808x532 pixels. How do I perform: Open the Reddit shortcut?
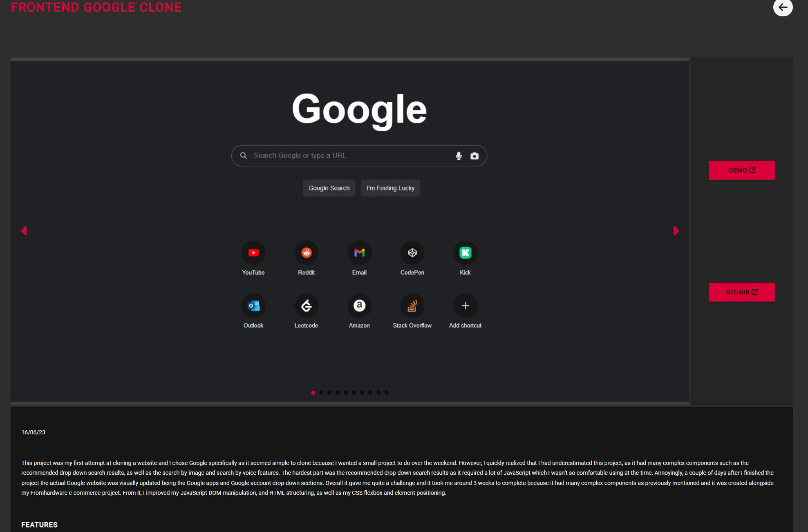tap(306, 258)
